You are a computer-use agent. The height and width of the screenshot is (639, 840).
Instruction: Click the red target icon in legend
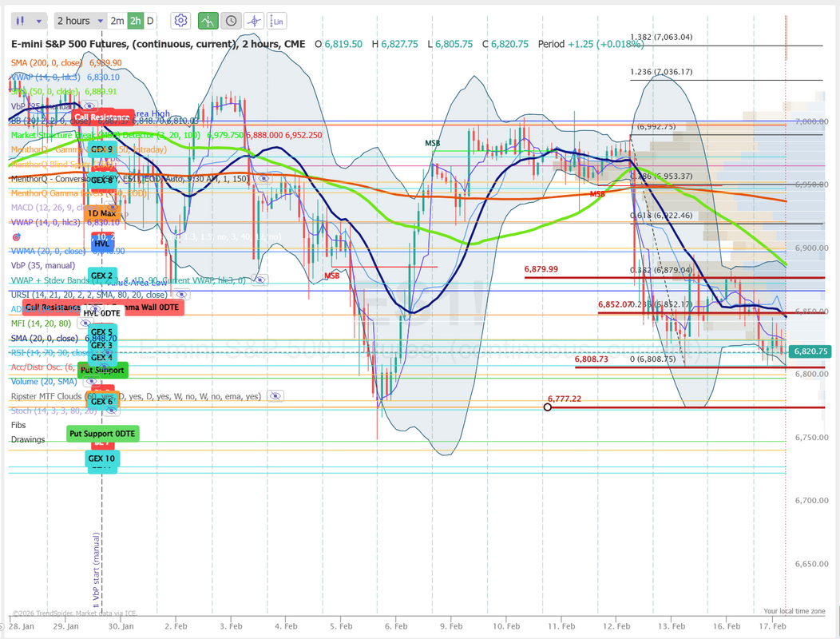[16, 237]
